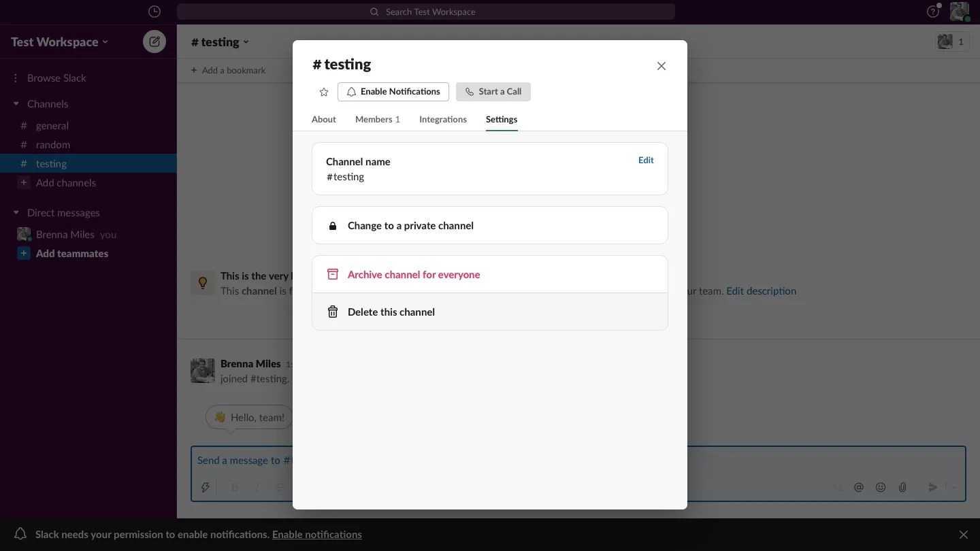Enable notifications for #testing
The width and height of the screenshot is (980, 551).
coord(393,91)
